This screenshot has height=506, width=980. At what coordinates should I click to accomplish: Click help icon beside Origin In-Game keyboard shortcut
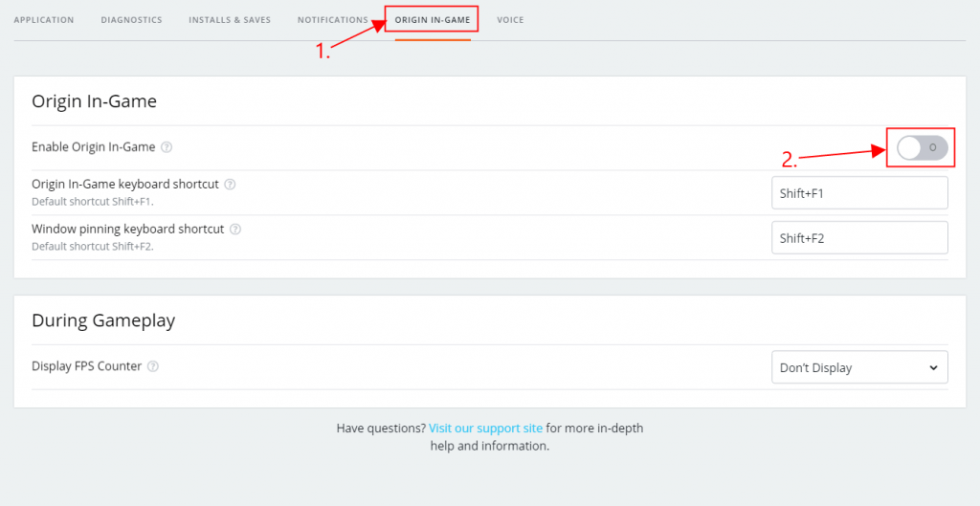[230, 185]
